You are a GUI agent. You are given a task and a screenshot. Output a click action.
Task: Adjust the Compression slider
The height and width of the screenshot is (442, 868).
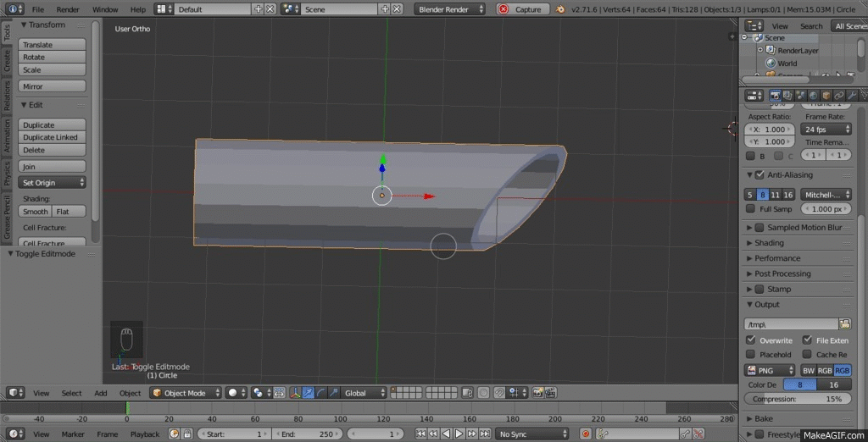click(x=798, y=399)
